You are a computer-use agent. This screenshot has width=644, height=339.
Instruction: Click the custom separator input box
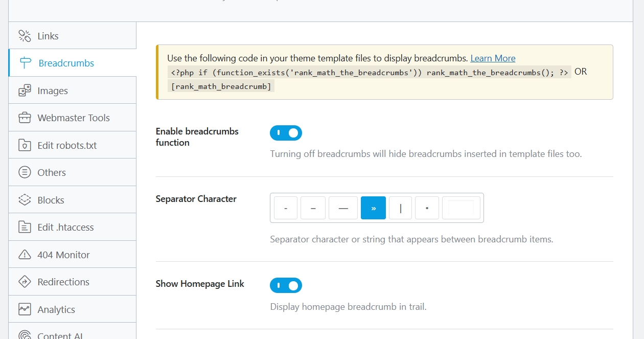point(461,208)
